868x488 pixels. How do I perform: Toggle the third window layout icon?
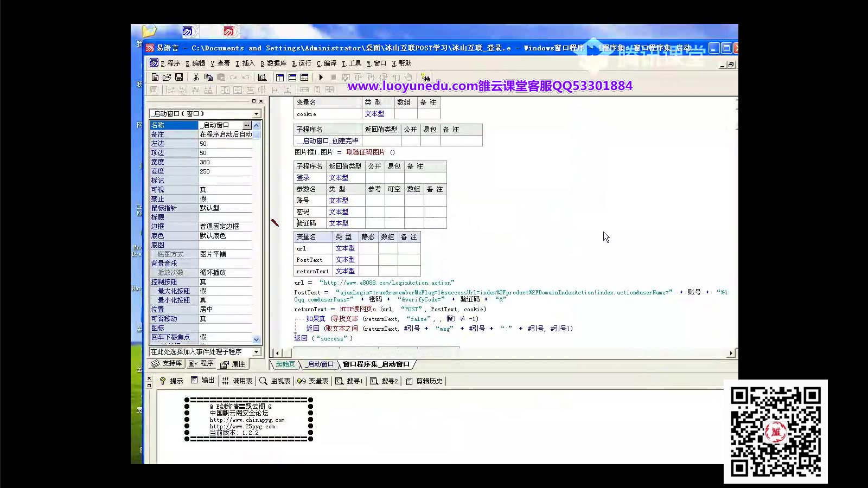(x=304, y=77)
